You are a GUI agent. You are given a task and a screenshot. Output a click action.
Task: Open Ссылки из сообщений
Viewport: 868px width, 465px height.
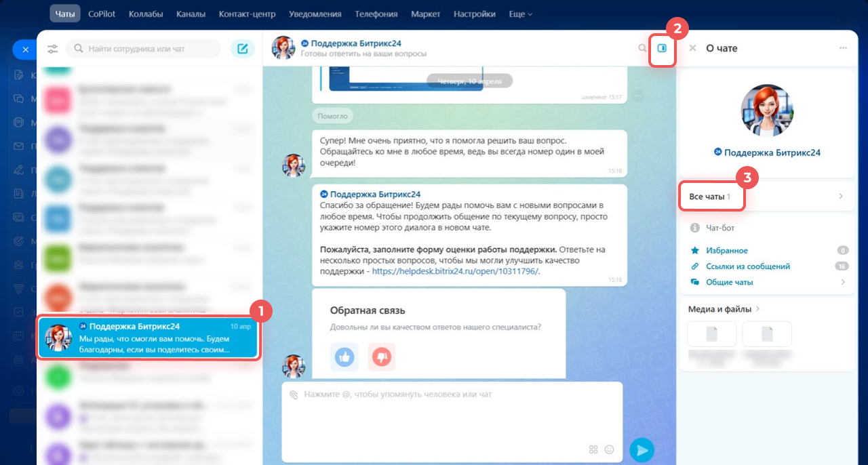pos(748,266)
